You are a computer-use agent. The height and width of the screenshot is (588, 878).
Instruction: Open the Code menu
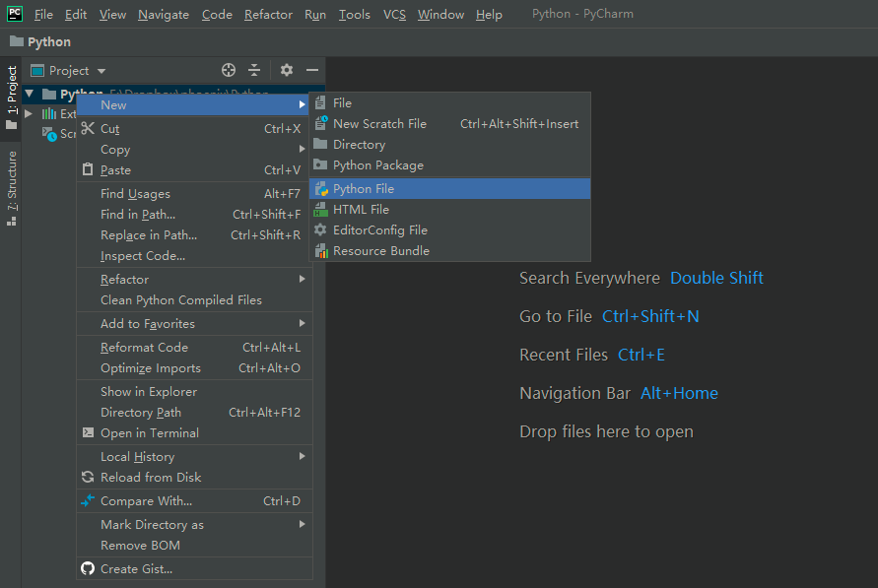pos(217,15)
